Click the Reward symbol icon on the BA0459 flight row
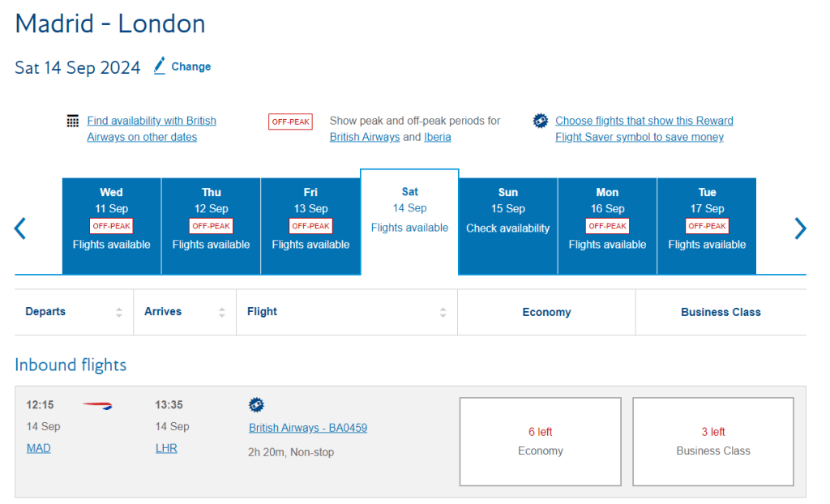Viewport: 830px width, 504px height. 256,404
